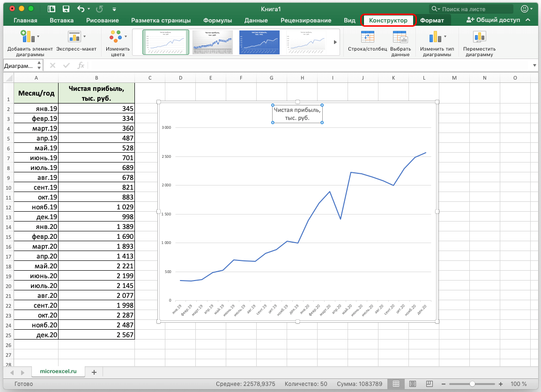Click the Месяц/год header cell
This screenshot has width=541, height=392.
coord(36,93)
